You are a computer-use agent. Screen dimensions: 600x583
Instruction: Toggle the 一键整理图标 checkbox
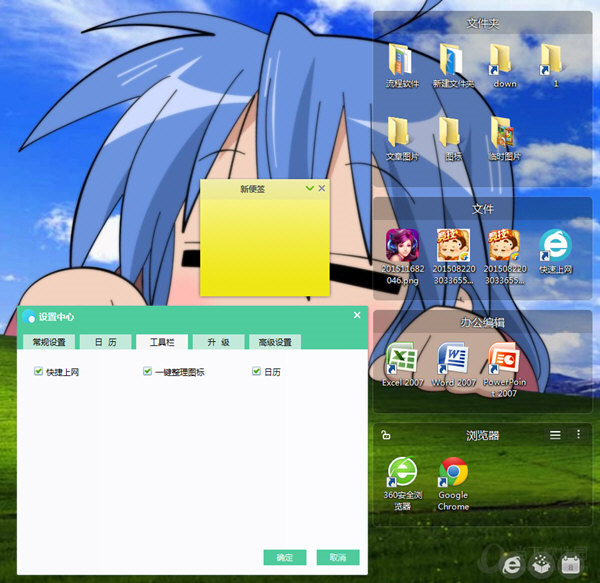[x=147, y=371]
